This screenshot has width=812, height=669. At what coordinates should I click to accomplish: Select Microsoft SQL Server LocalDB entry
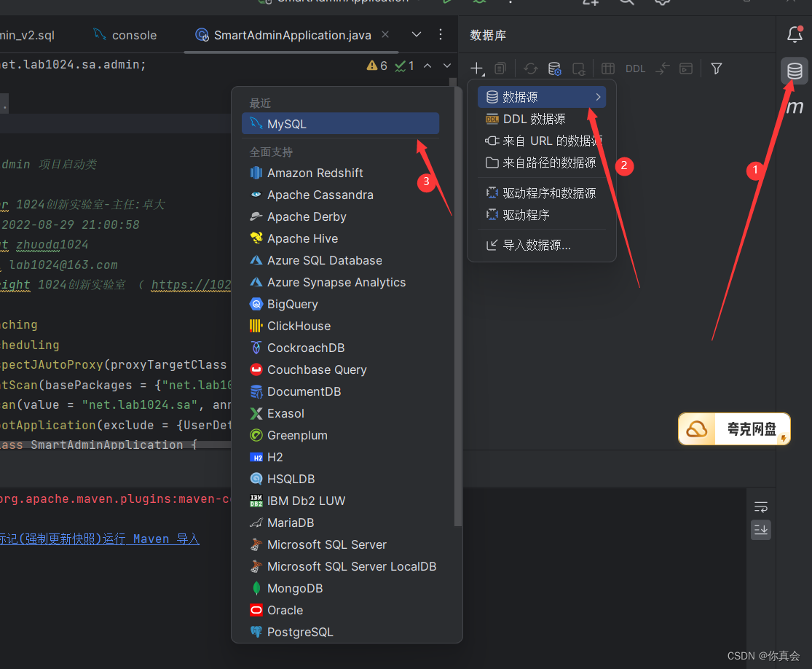click(340, 566)
